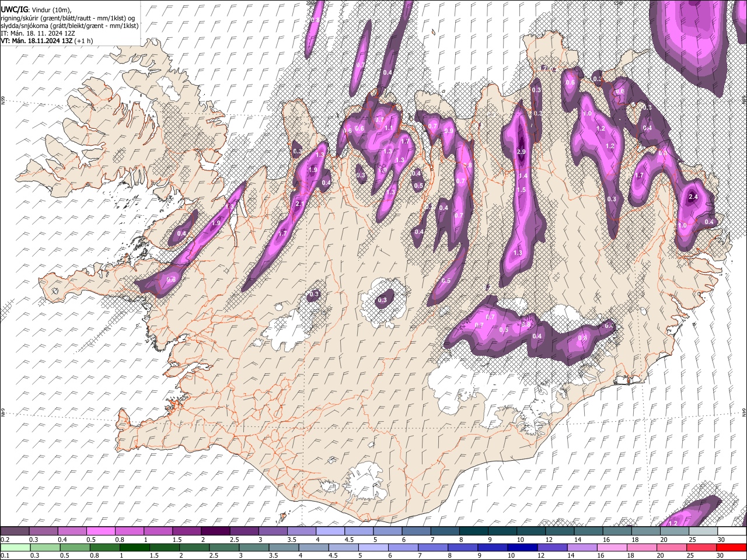Click the '2.5' label on the upper legend row

234,540
